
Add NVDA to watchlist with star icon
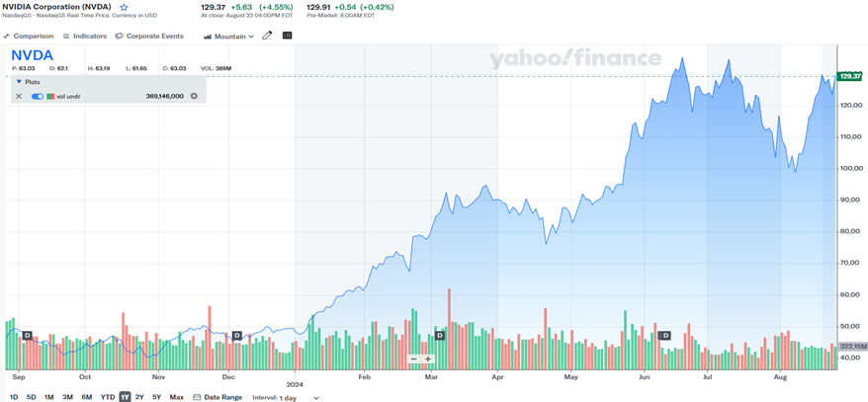(x=124, y=7)
